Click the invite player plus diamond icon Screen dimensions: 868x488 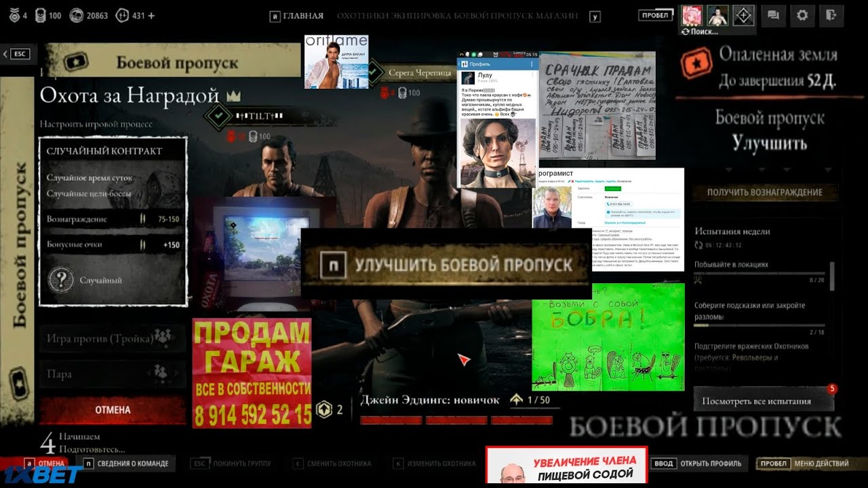click(744, 15)
